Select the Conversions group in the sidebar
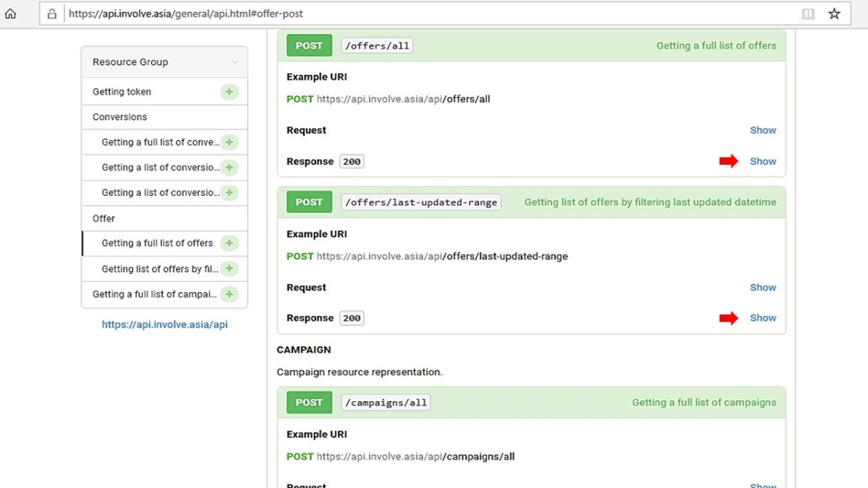868x488 pixels. click(x=119, y=117)
